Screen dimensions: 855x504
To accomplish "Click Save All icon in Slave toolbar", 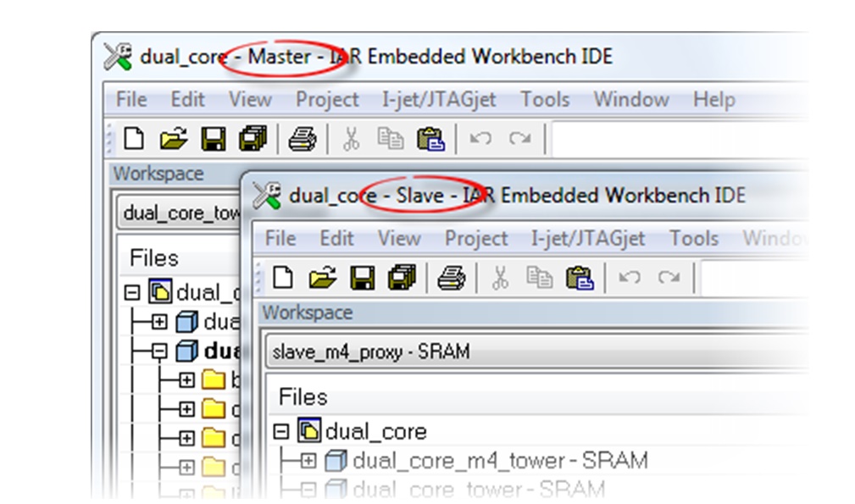I will (x=402, y=278).
